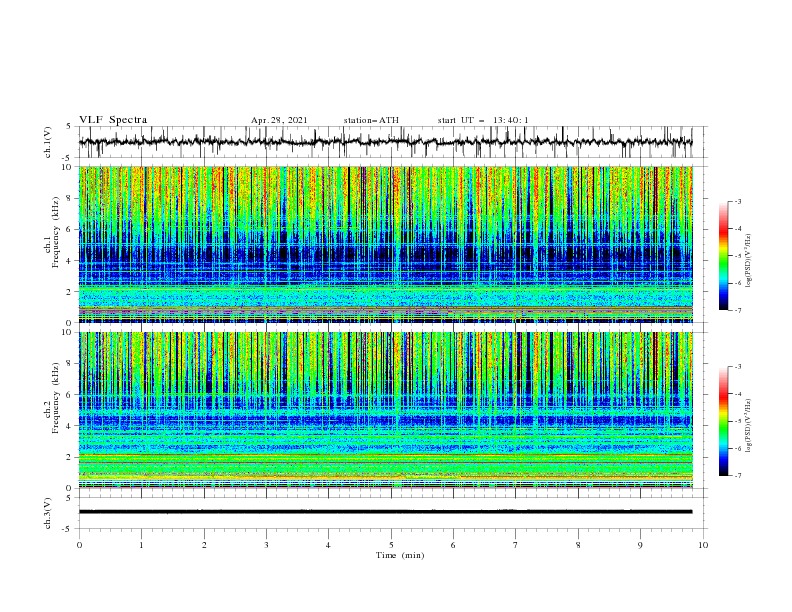This screenshot has height=612, width=792.
Task: Click the "VLF Spectra" plot title
Action: [x=113, y=120]
